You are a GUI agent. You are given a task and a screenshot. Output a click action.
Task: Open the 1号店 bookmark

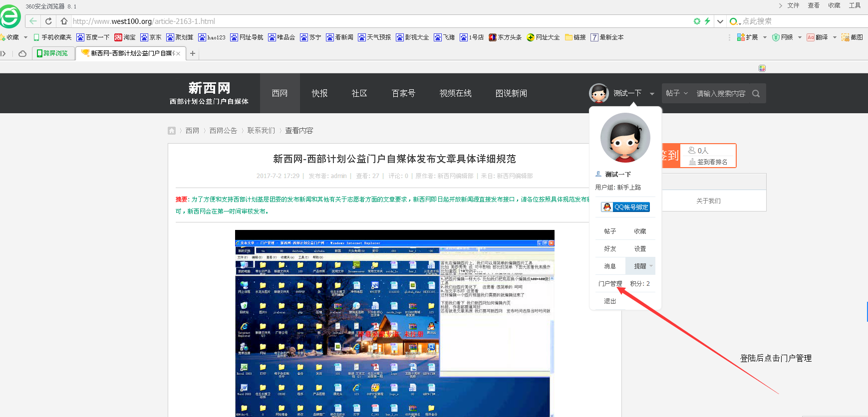pyautogui.click(x=472, y=37)
